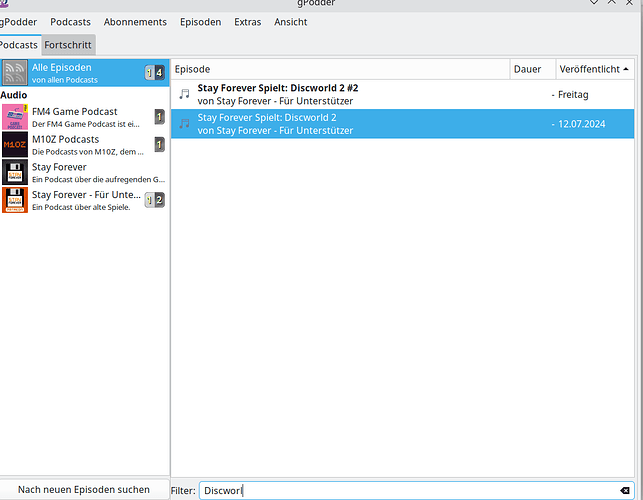Viewport: 643px width, 500px height.
Task: Select Alle Episoden in podcast list
Action: coord(84,73)
